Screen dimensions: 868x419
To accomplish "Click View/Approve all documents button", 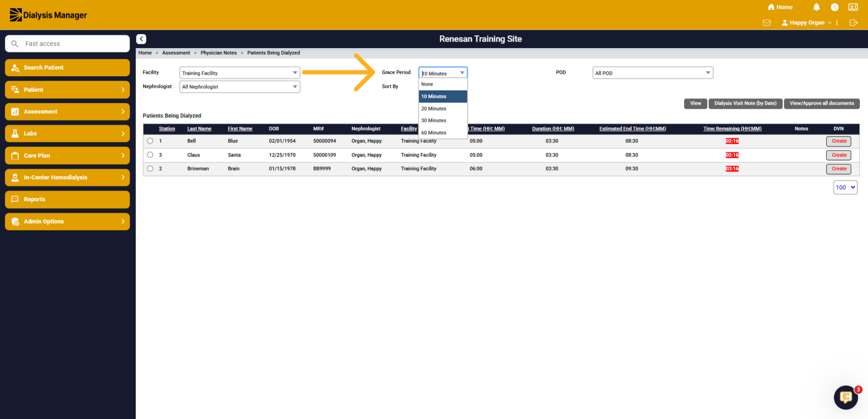I will coord(822,103).
